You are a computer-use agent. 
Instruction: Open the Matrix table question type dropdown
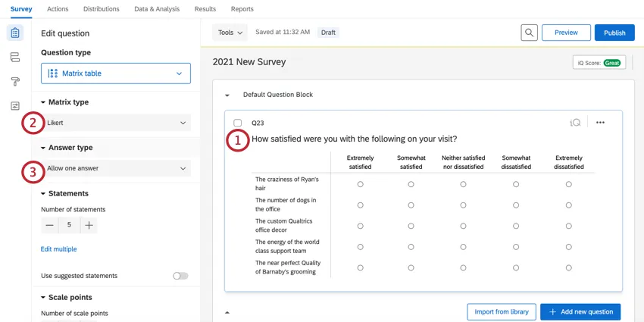click(x=116, y=73)
